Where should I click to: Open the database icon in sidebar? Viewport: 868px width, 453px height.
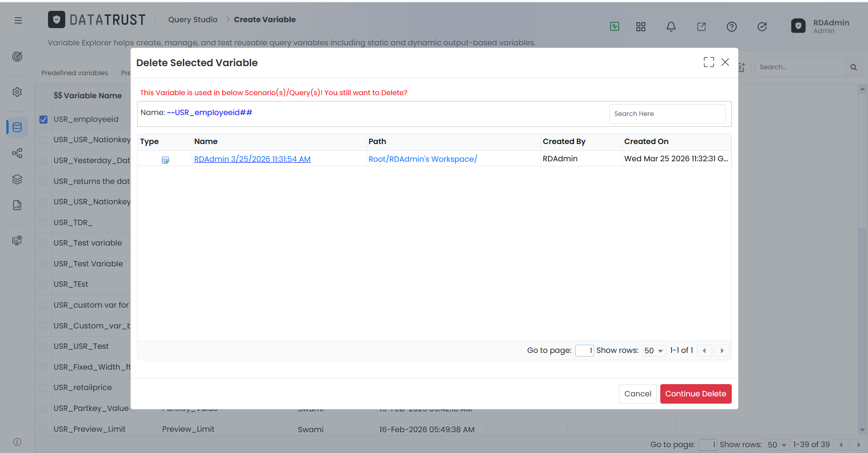[17, 127]
